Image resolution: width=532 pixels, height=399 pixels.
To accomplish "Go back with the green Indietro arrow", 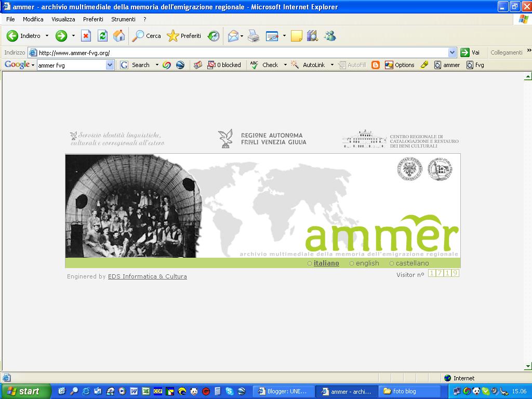I will [23, 36].
